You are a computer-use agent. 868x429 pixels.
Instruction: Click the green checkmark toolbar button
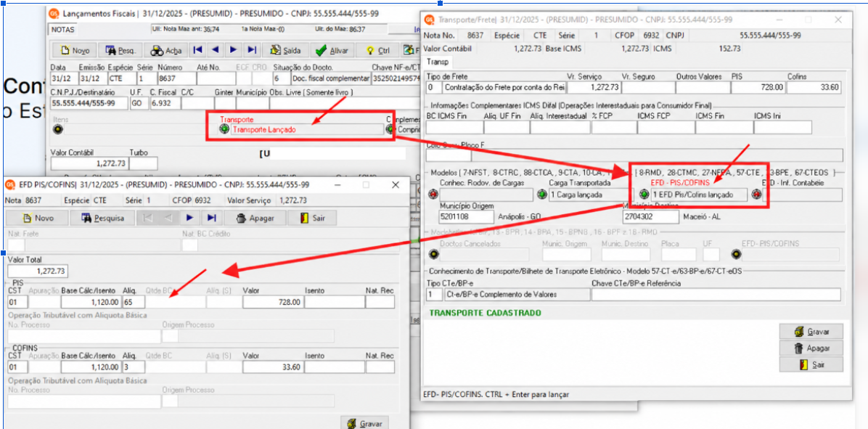click(332, 50)
